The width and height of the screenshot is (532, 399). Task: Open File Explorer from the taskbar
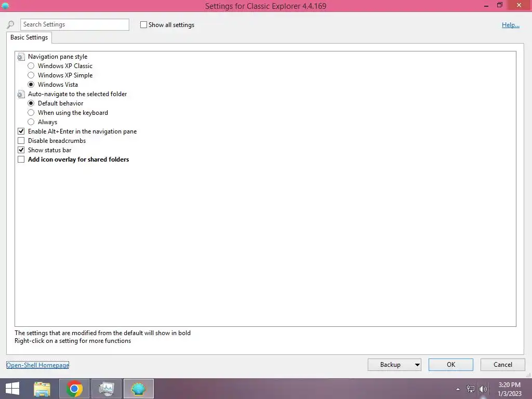[42, 389]
